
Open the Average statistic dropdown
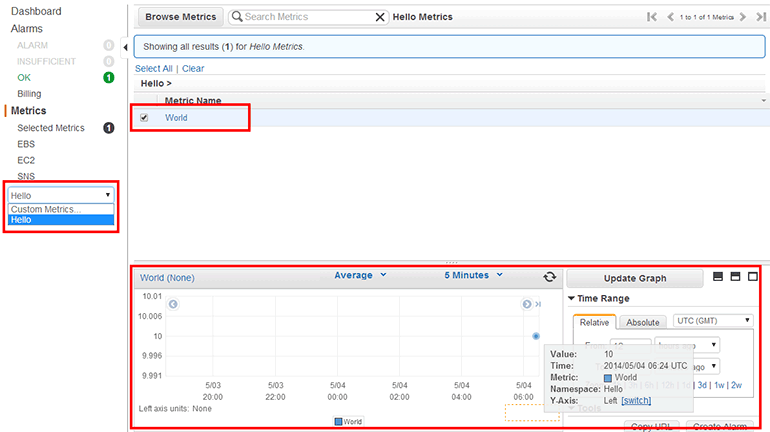(x=360, y=276)
